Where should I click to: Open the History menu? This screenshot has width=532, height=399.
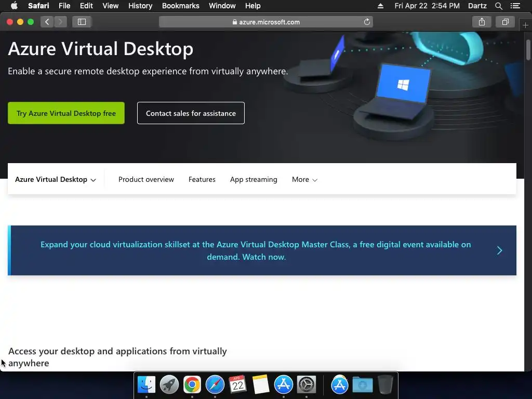[x=140, y=6]
